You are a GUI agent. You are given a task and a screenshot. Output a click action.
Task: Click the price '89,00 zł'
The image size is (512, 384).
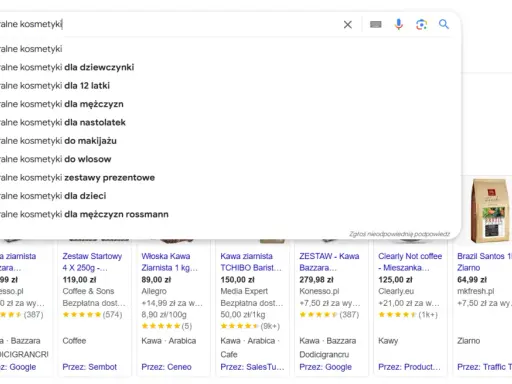[x=156, y=280]
